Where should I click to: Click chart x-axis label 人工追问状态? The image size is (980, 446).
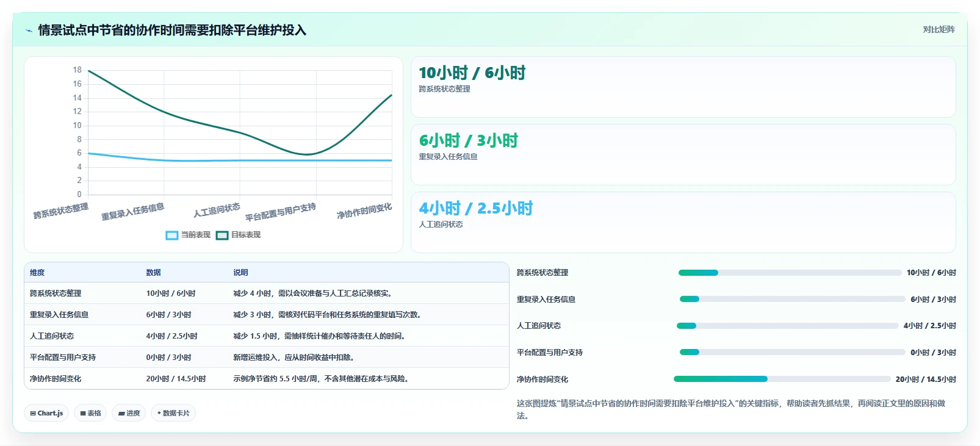pos(217,210)
